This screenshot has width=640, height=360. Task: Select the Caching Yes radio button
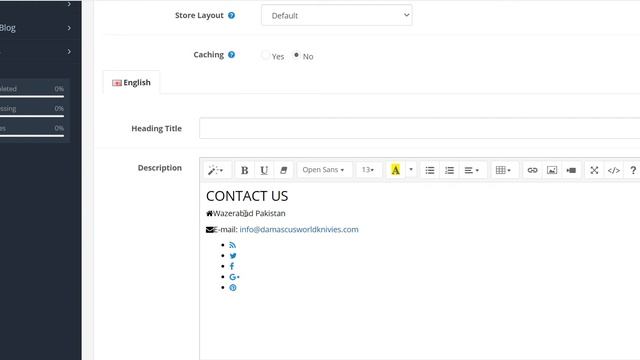pos(266,55)
